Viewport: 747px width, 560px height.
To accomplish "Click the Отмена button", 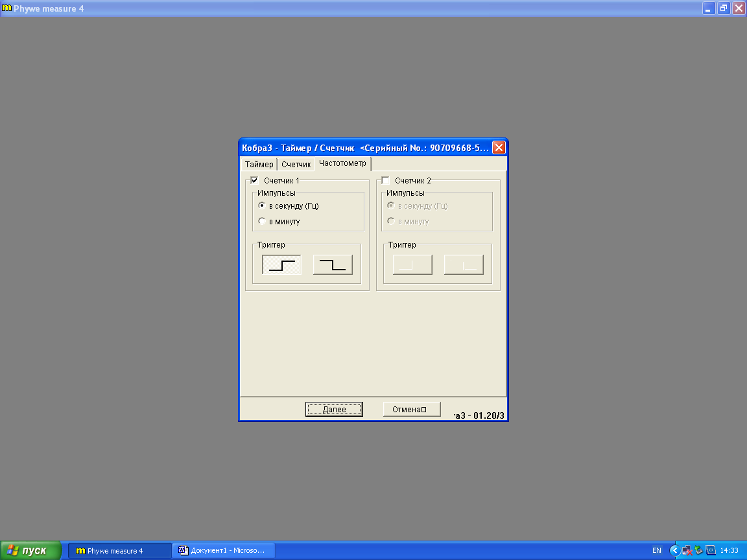I will point(412,409).
